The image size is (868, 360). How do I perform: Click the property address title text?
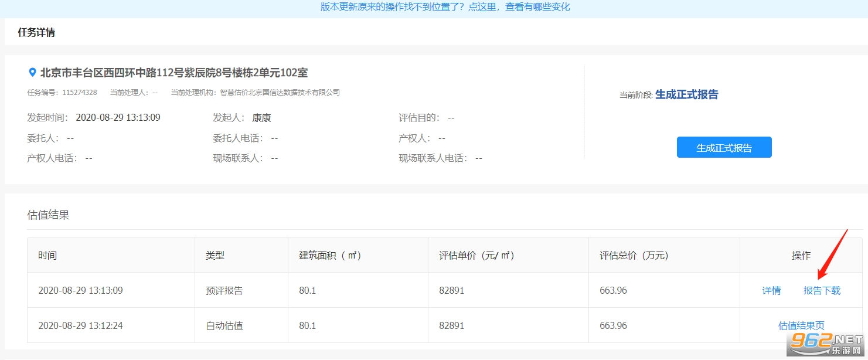173,73
